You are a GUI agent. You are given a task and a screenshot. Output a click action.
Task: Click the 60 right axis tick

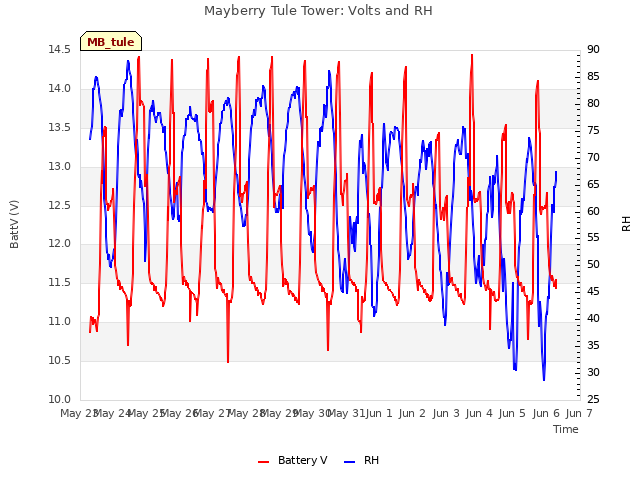pyautogui.click(x=593, y=211)
